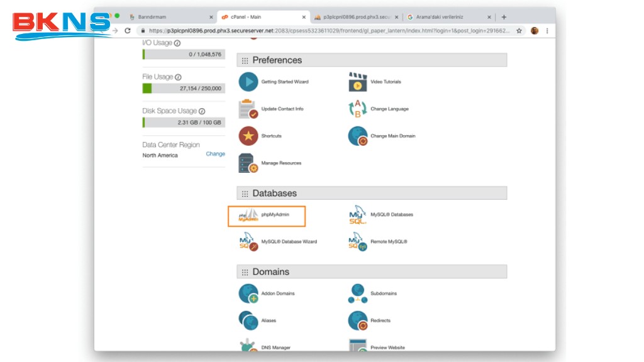
Task: Click the Change link for Data Center Region
Action: point(215,154)
